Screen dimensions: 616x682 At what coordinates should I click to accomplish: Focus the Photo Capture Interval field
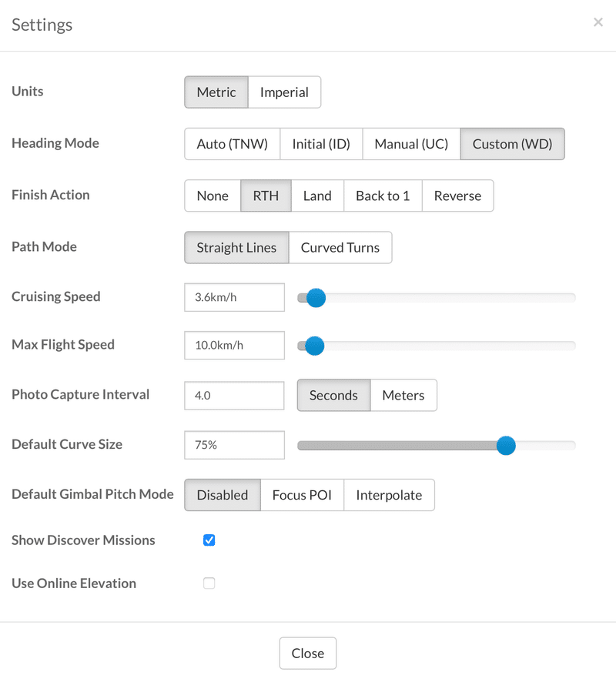click(235, 396)
